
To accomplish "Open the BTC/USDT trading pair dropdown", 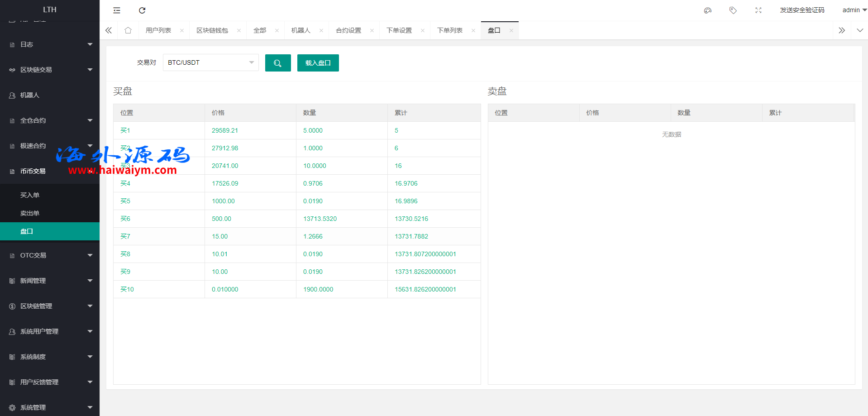I will [x=210, y=62].
